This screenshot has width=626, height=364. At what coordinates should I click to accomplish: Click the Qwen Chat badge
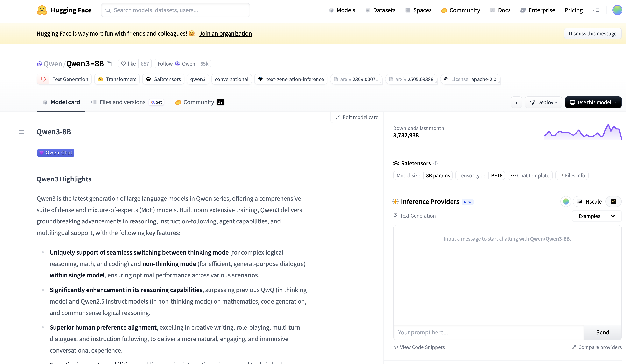(x=56, y=153)
